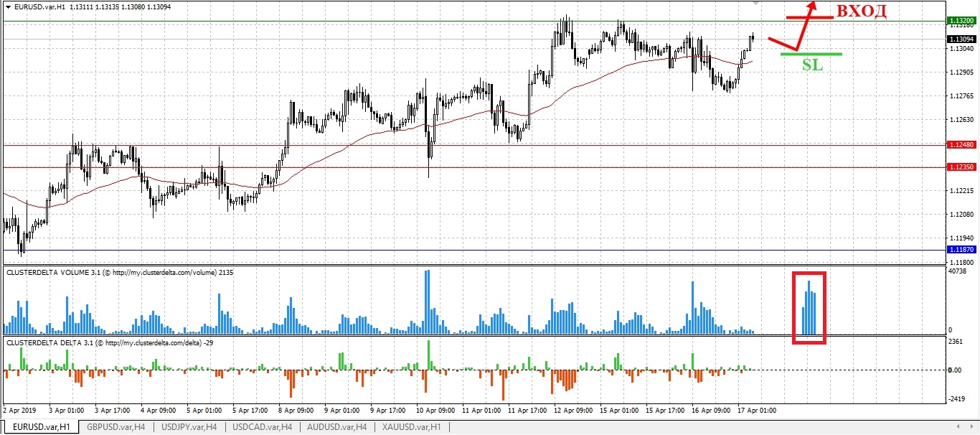Click the 10 Apr 09:00 time label

tap(434, 411)
